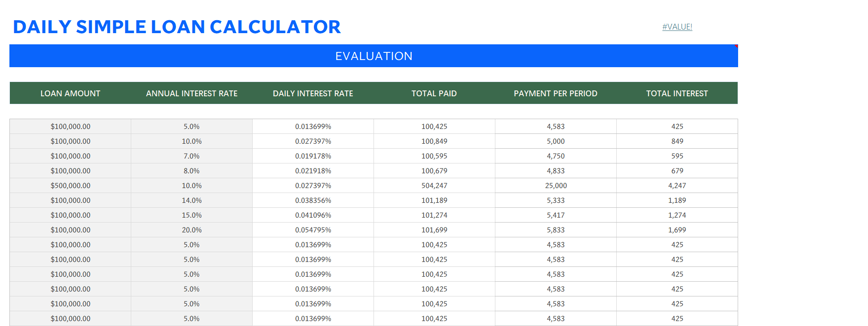Image resolution: width=868 pixels, height=326 pixels.
Task: Select payment per period 5,000
Action: point(556,141)
